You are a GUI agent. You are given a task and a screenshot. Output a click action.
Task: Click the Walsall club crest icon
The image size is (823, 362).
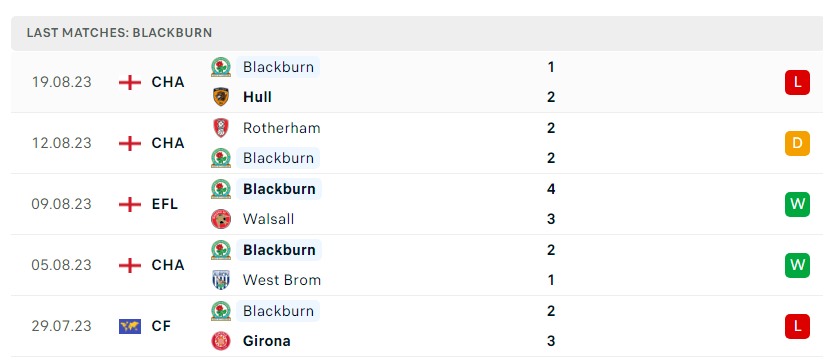click(x=221, y=219)
